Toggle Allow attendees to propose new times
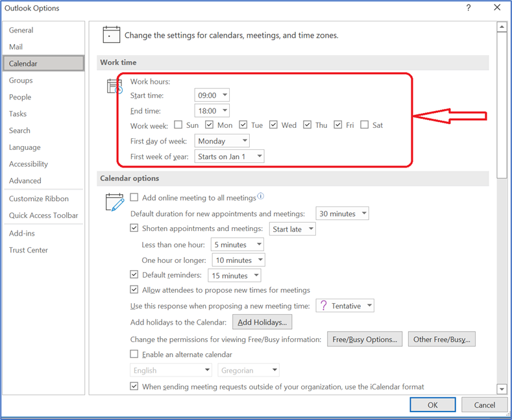Viewport: 512px width, 420px height. tap(134, 290)
